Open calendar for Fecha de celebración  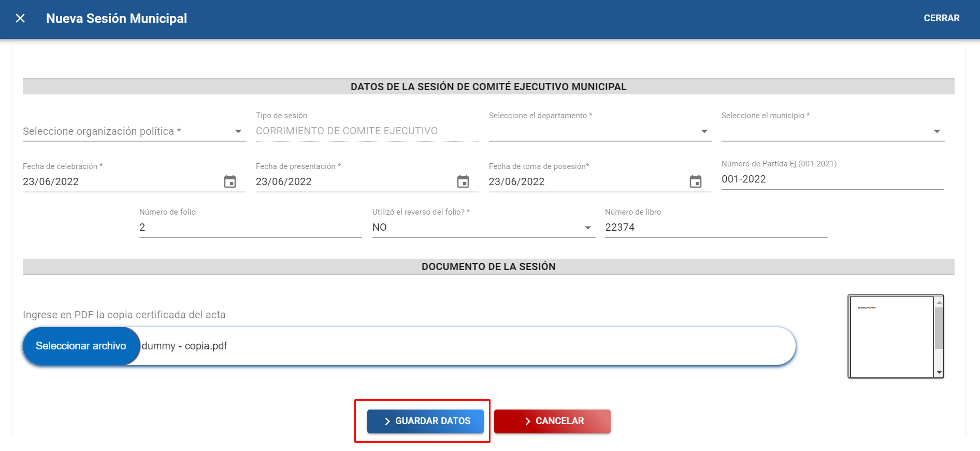[x=230, y=181]
